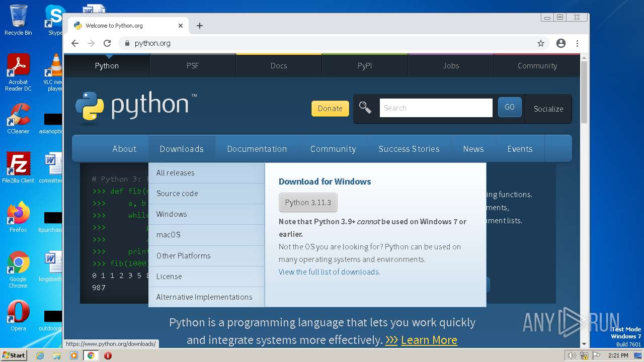Viewport: 644px width, 362px height.
Task: Click the Start button
Action: (x=14, y=355)
